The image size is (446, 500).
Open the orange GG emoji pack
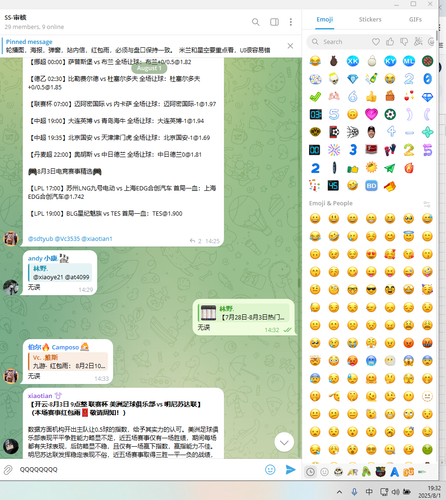pyautogui.click(x=409, y=472)
